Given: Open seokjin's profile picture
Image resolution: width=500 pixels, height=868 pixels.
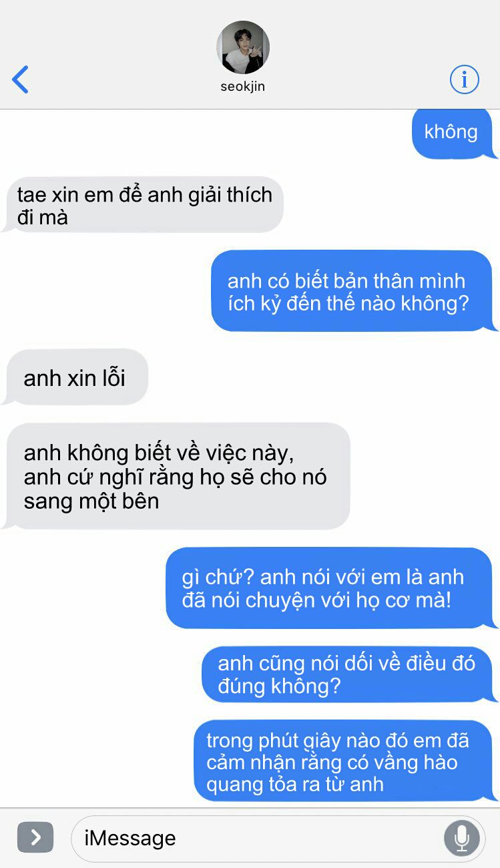Looking at the screenshot, I should [243, 47].
